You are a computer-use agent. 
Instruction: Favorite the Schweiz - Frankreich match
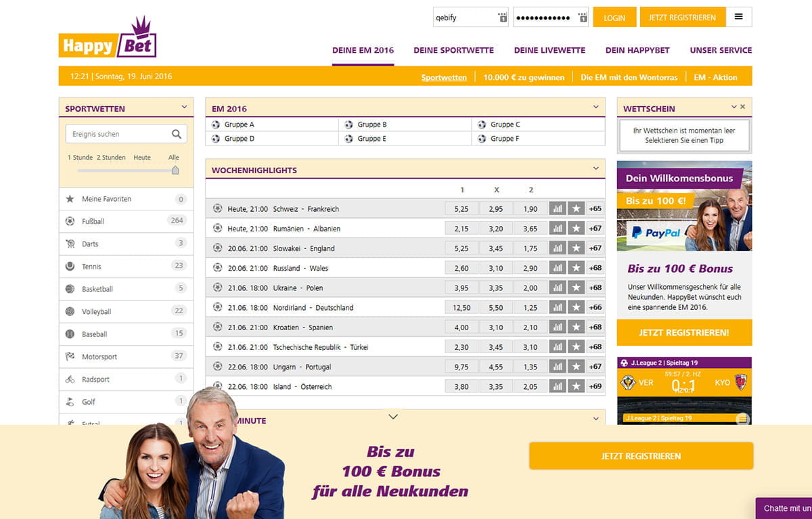(576, 209)
